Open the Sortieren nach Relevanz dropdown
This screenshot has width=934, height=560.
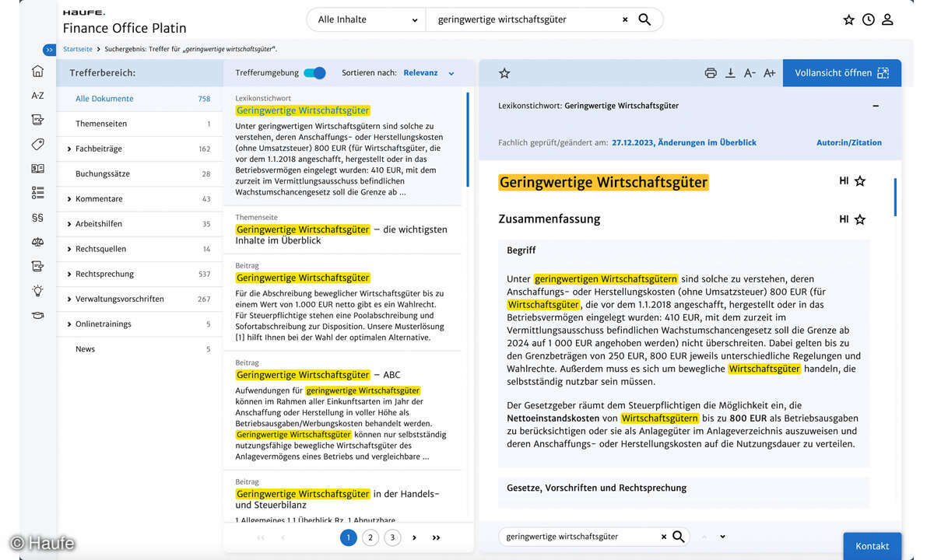pos(428,73)
